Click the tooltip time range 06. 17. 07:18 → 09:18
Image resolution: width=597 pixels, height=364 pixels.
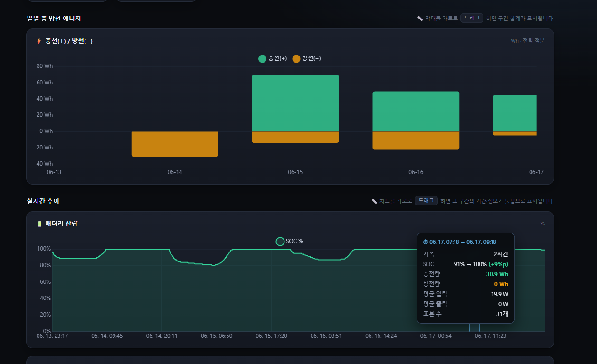click(x=463, y=242)
